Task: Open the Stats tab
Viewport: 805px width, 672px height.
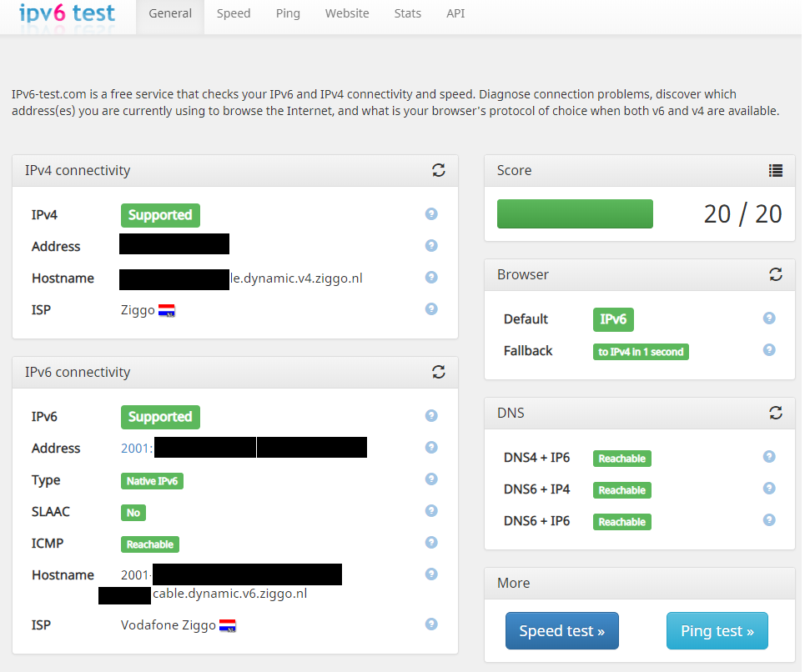Action: (408, 14)
